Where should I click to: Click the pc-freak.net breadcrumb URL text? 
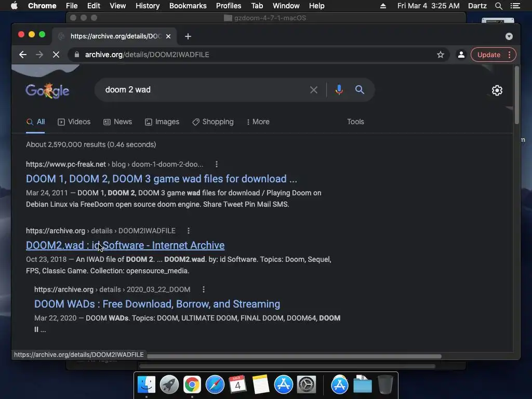115,164
